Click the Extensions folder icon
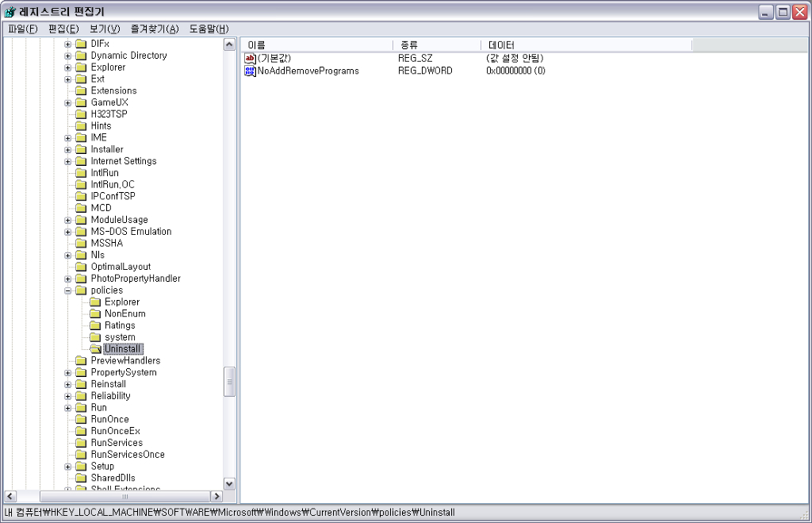Screen dimensions: 812x523 [x=81, y=90]
